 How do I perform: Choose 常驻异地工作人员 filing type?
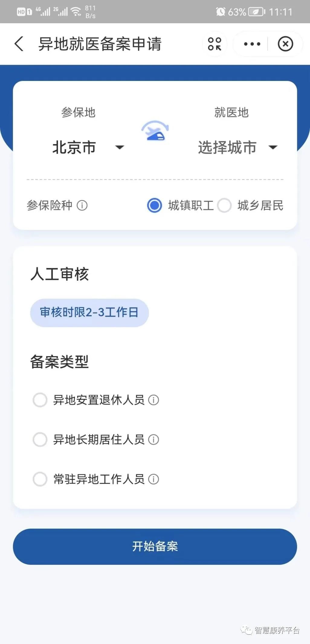coord(40,479)
